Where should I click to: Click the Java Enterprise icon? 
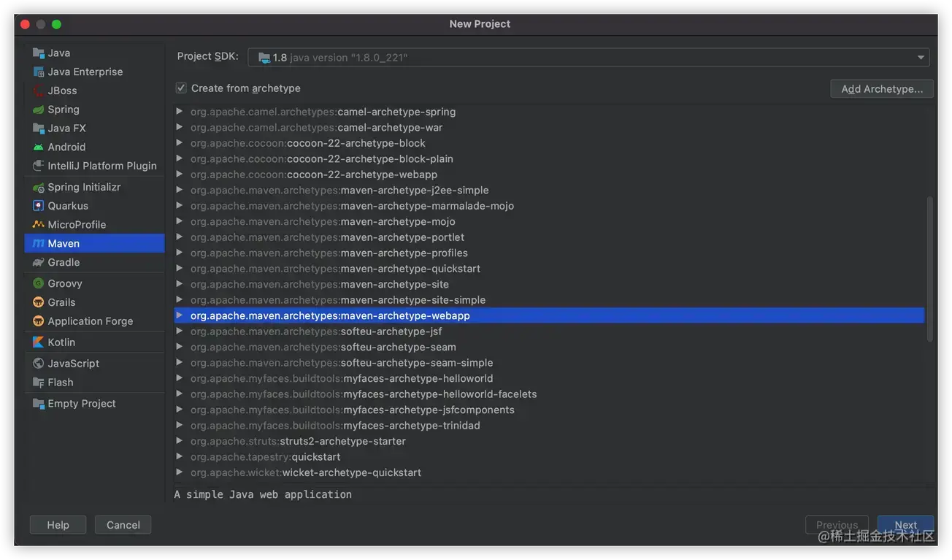tap(39, 72)
